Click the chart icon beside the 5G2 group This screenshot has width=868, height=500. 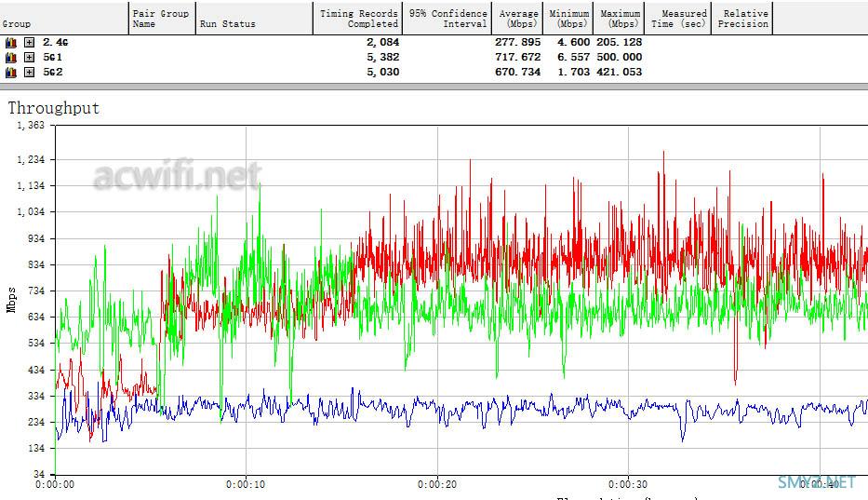tap(11, 72)
